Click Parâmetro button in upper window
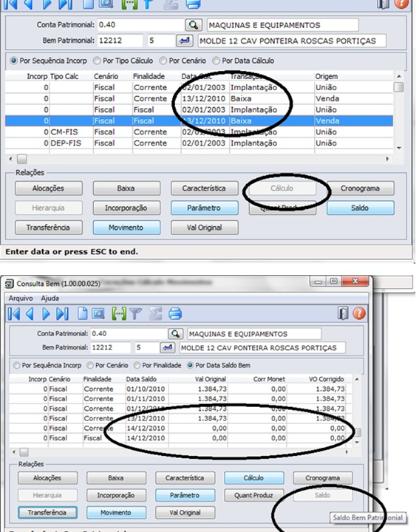Screen dimensions: 419x532 click(x=205, y=208)
